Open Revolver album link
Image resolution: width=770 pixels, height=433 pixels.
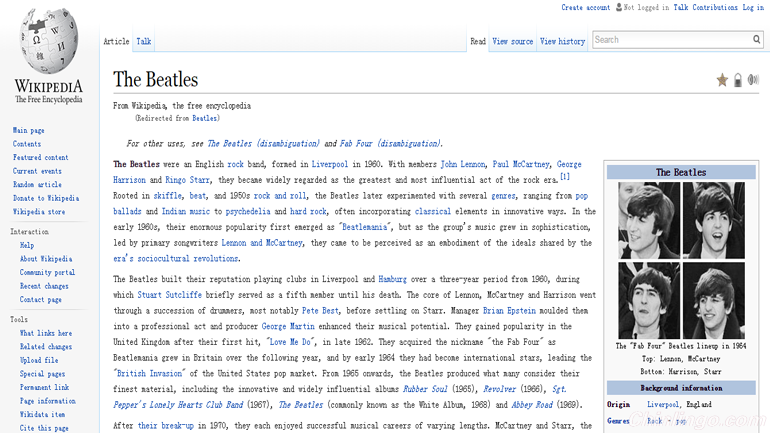499,389
